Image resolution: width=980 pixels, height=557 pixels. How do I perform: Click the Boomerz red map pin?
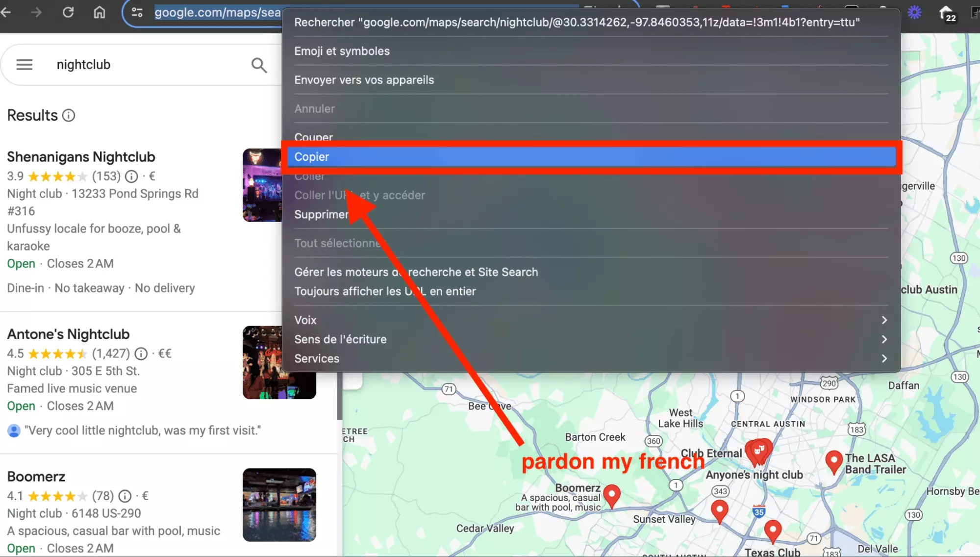611,494
